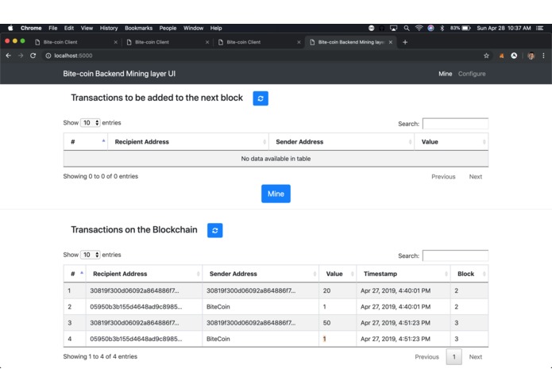The image size is (552, 392).
Task: Open the Chrome three-dot menu
Action: click(543, 56)
